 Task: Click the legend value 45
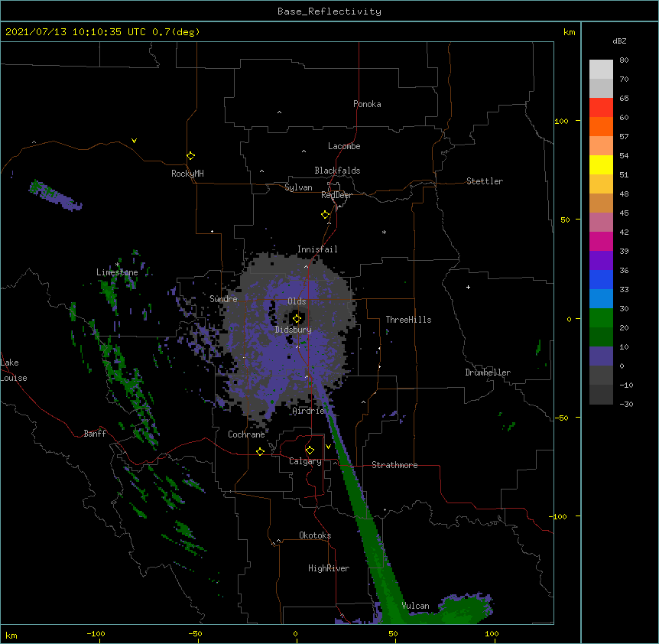click(x=624, y=213)
